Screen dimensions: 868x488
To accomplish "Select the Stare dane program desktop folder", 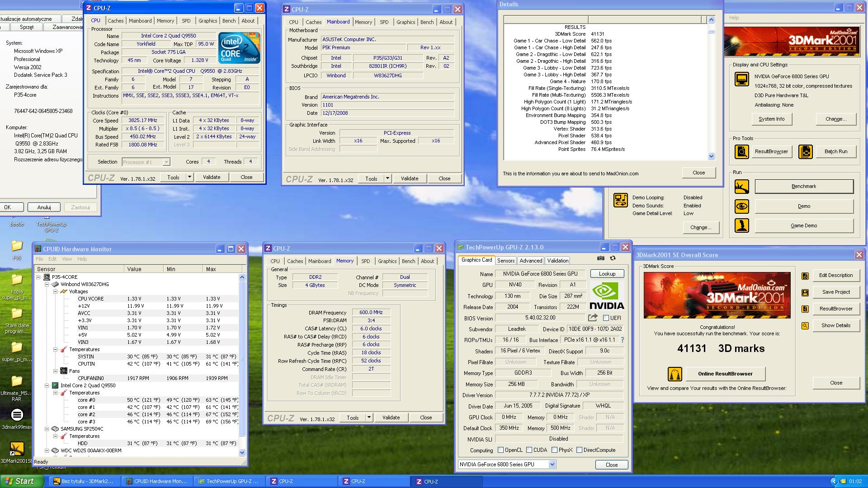I will tap(17, 321).
